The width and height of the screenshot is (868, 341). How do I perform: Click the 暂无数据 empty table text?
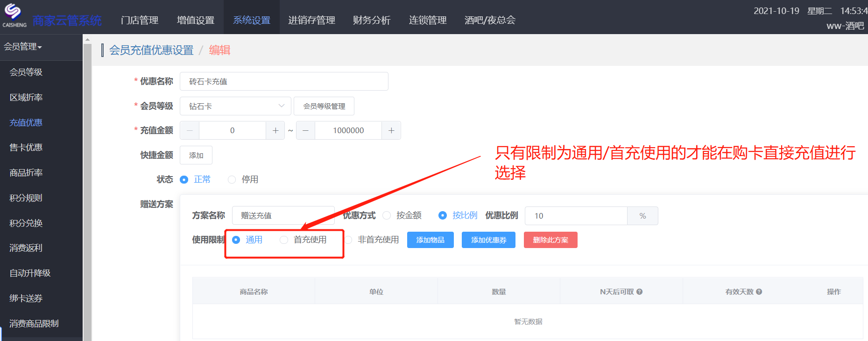528,321
